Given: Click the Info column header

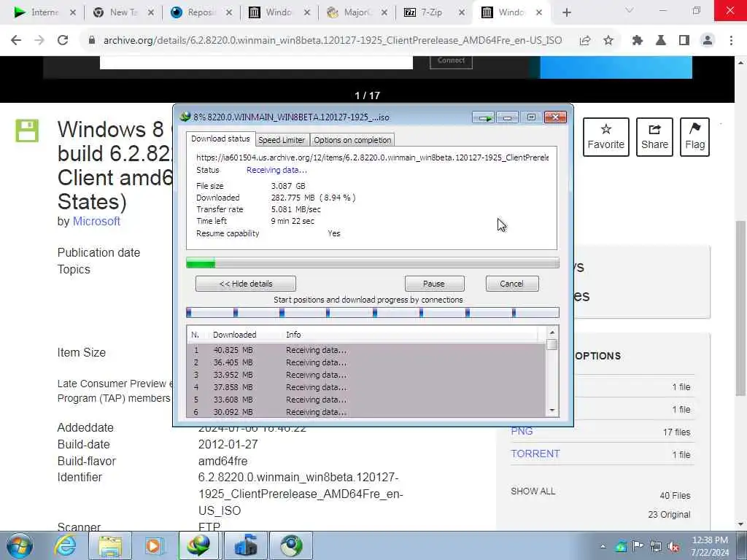Looking at the screenshot, I should (x=293, y=335).
